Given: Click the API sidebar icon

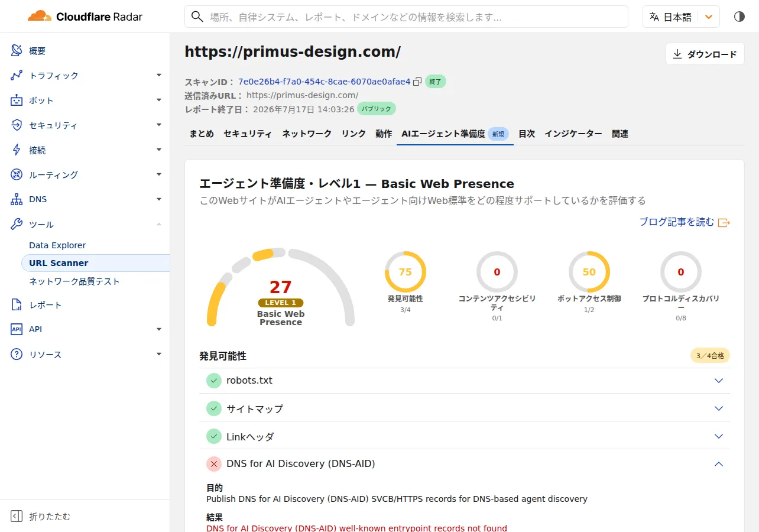Looking at the screenshot, I should (x=17, y=329).
